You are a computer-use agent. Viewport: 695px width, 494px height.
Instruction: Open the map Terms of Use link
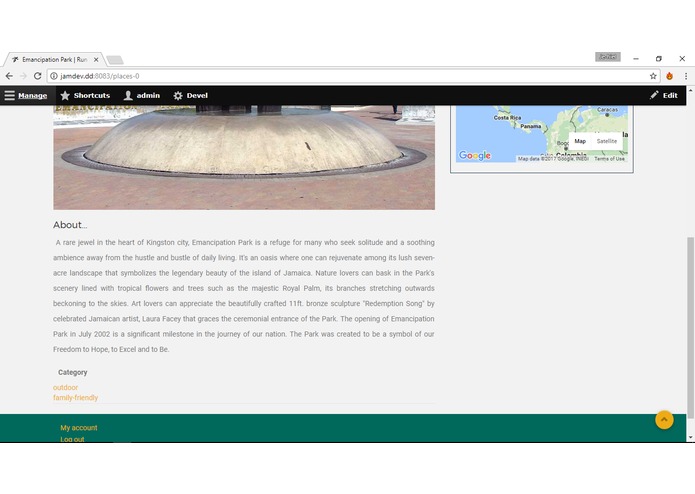click(609, 159)
